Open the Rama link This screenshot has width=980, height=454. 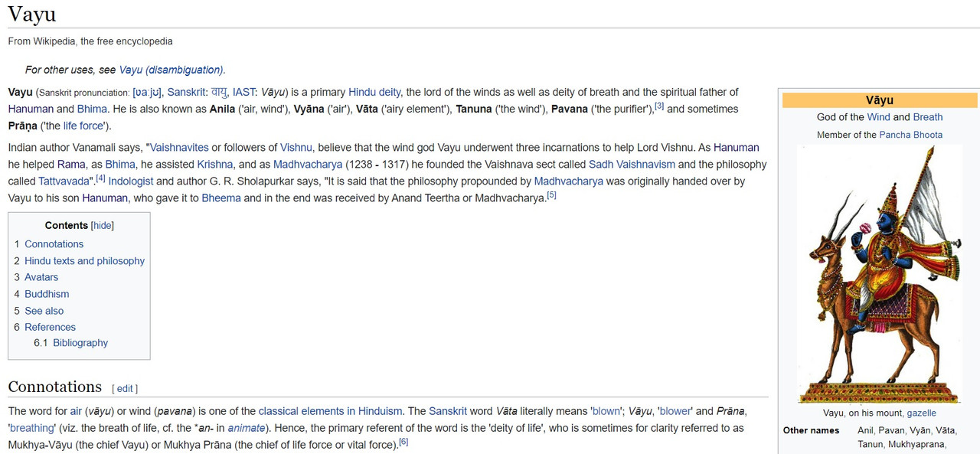click(x=71, y=164)
